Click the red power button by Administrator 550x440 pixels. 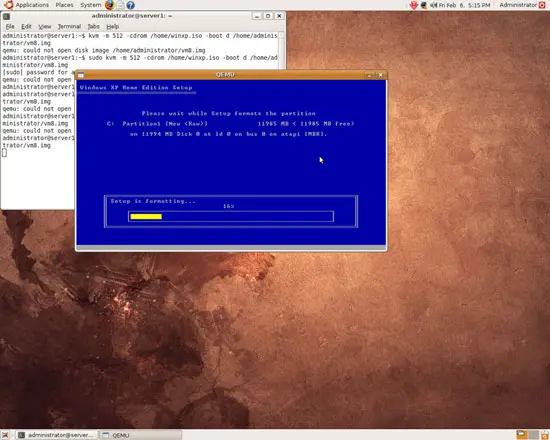click(542, 5)
